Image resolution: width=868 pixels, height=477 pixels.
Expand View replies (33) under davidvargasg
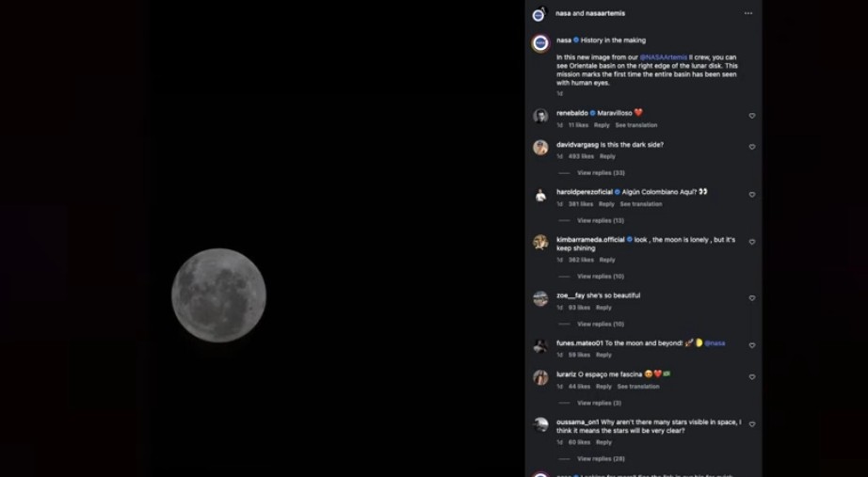(601, 173)
